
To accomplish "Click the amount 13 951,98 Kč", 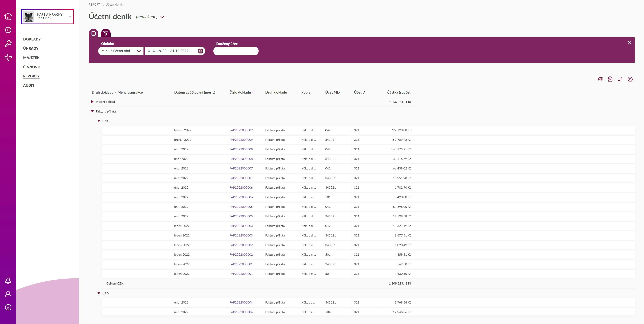I will click(x=402, y=178).
